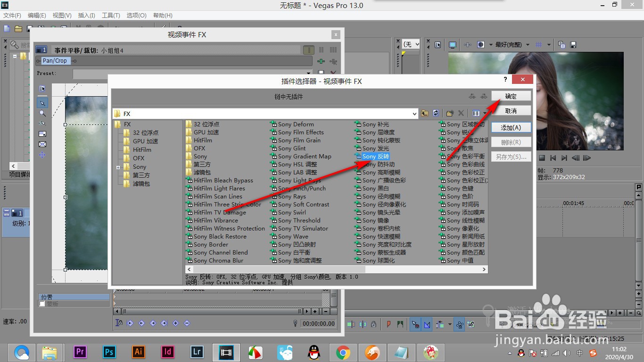Open Photoshop from taskbar
Viewport: 644px width, 362px height.
tap(109, 352)
